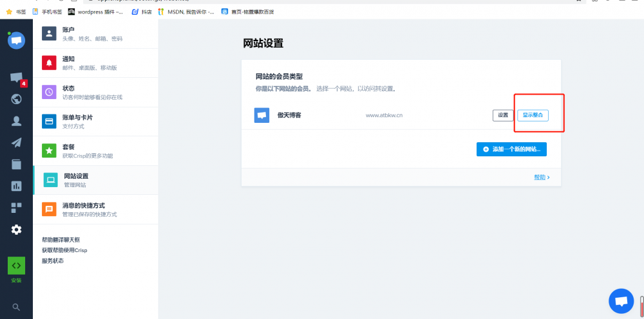Click the 设置 button for 傲天博客
Viewport: 644px width, 319px height.
pos(503,116)
